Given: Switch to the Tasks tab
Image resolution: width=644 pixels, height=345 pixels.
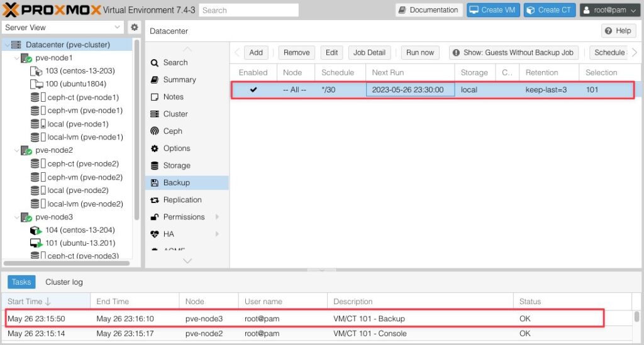Looking at the screenshot, I should point(21,282).
